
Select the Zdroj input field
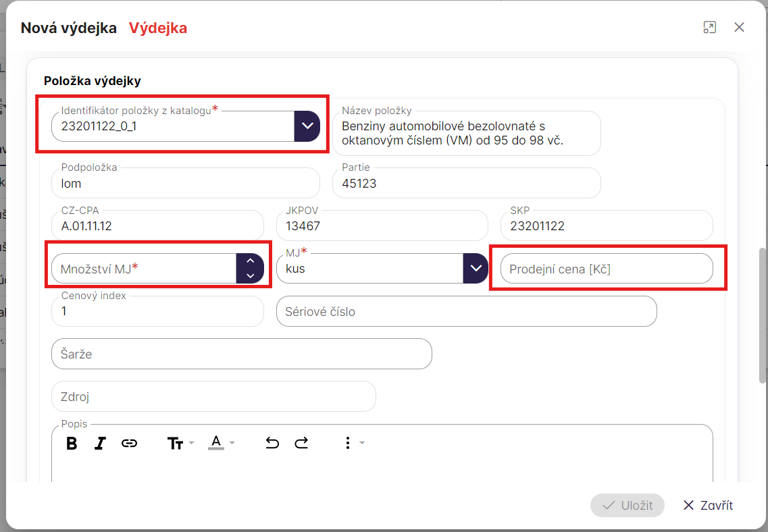[x=213, y=396]
